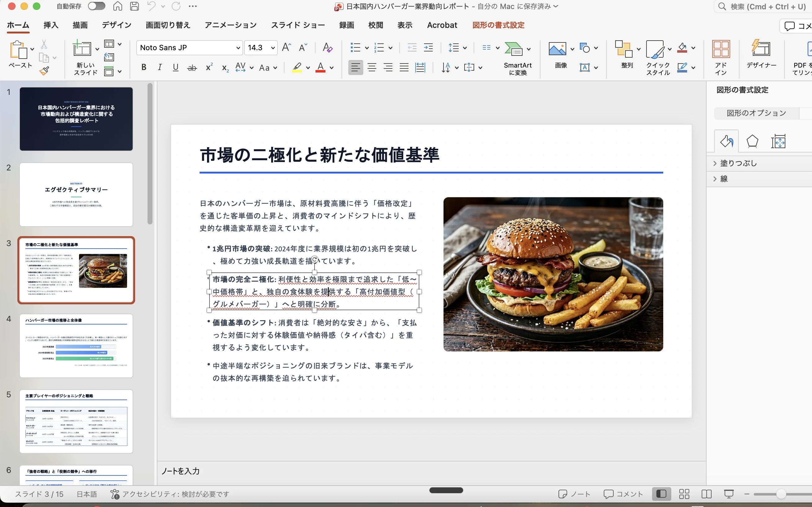Select slide 4 thumbnail ハンバーガー市場の推移
The image size is (812, 507).
76,345
